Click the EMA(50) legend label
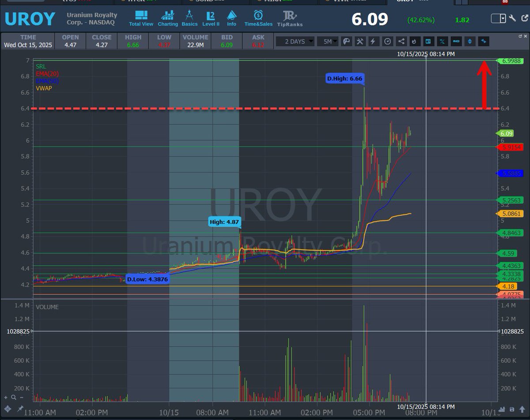The width and height of the screenshot is (530, 420). click(47, 81)
